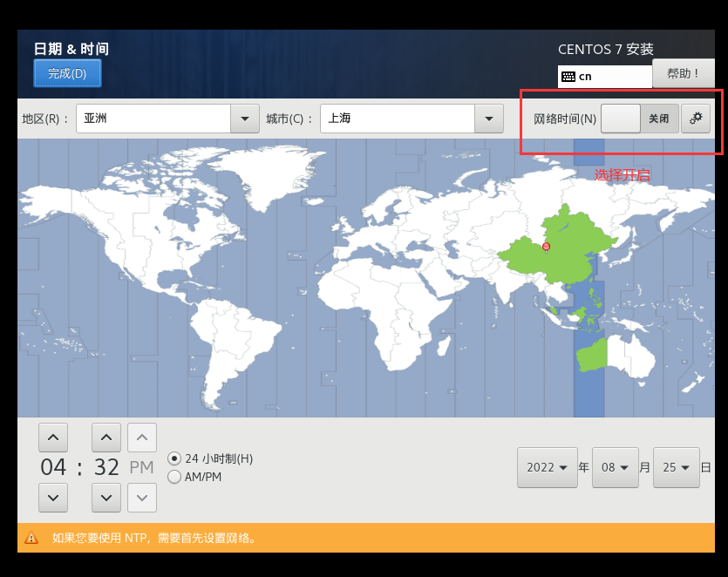
Task: Click the CENTOS 7 安装 title text
Action: pyautogui.click(x=605, y=49)
